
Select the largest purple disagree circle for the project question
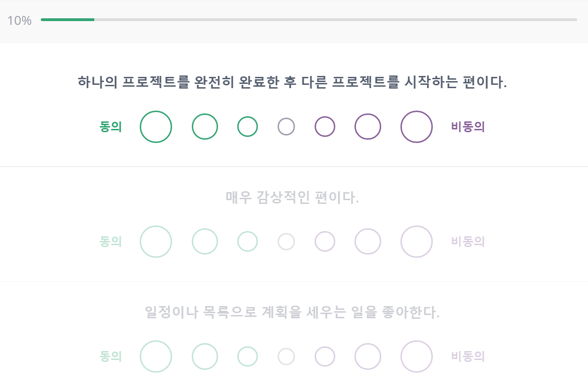point(416,126)
